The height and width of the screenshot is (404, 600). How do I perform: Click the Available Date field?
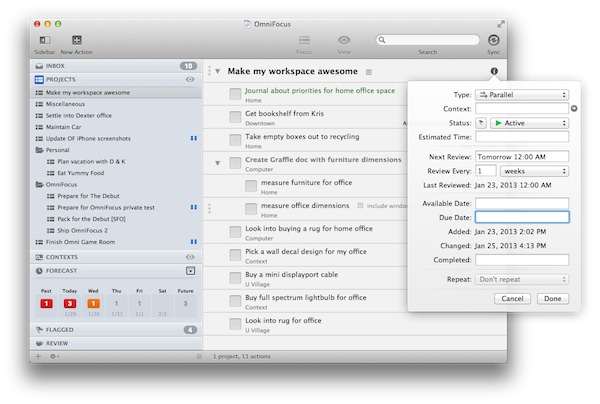click(522, 203)
